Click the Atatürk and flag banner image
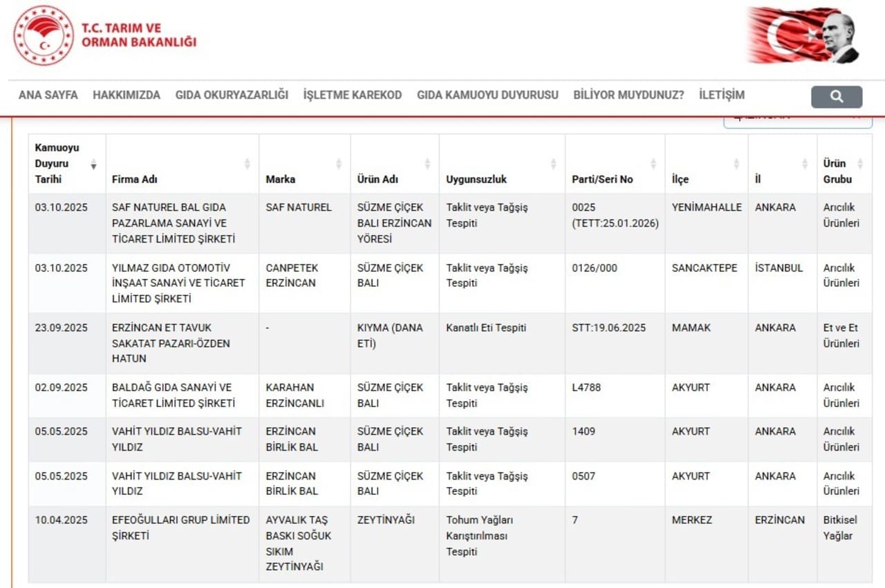Viewport: 885px width, 588px height. 803,35
